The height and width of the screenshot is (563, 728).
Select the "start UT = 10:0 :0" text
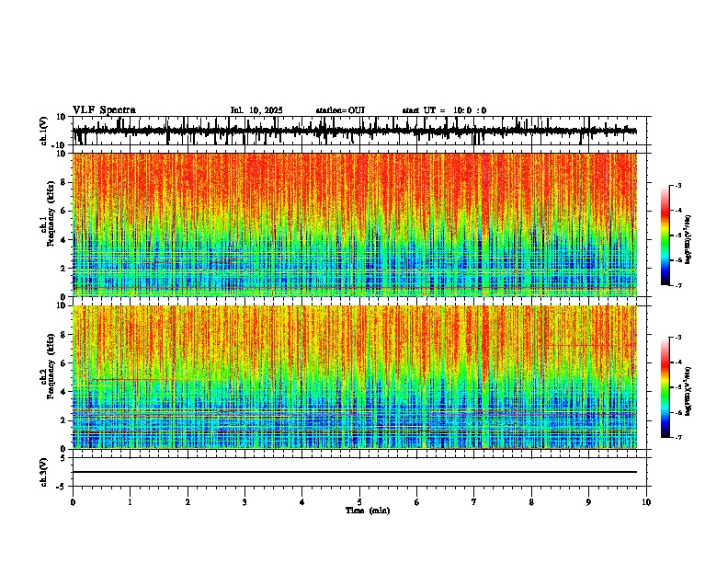coord(444,110)
